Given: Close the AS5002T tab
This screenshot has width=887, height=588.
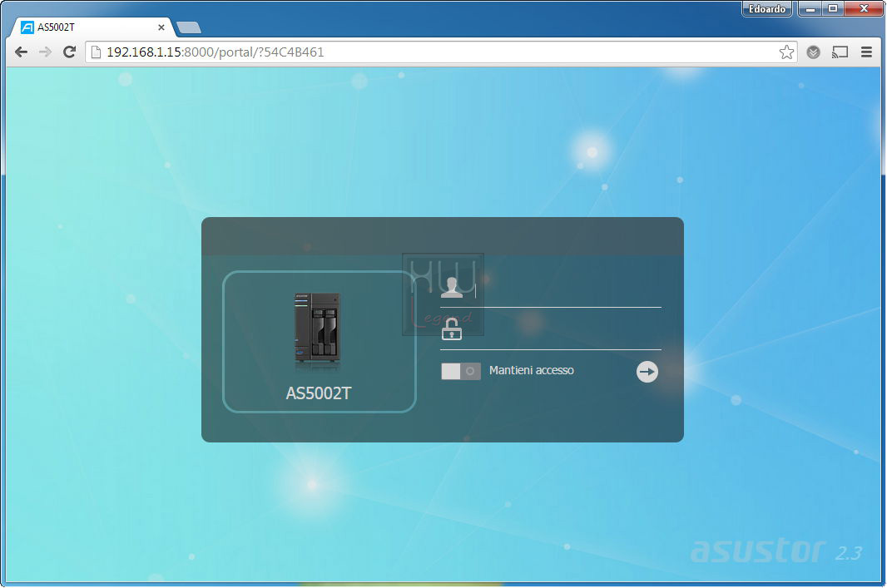Looking at the screenshot, I should point(161,27).
